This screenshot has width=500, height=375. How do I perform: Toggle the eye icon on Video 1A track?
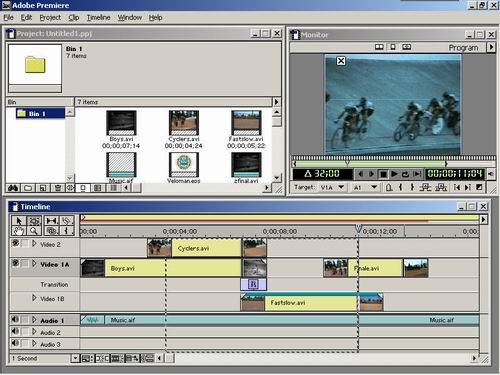[x=15, y=263]
